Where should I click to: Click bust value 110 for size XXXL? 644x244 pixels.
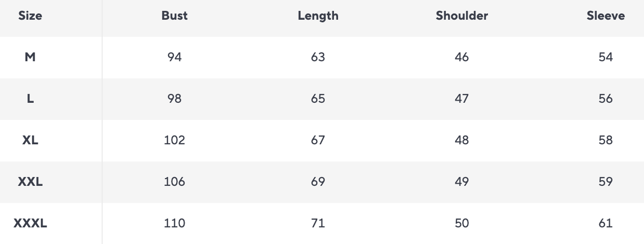174,223
